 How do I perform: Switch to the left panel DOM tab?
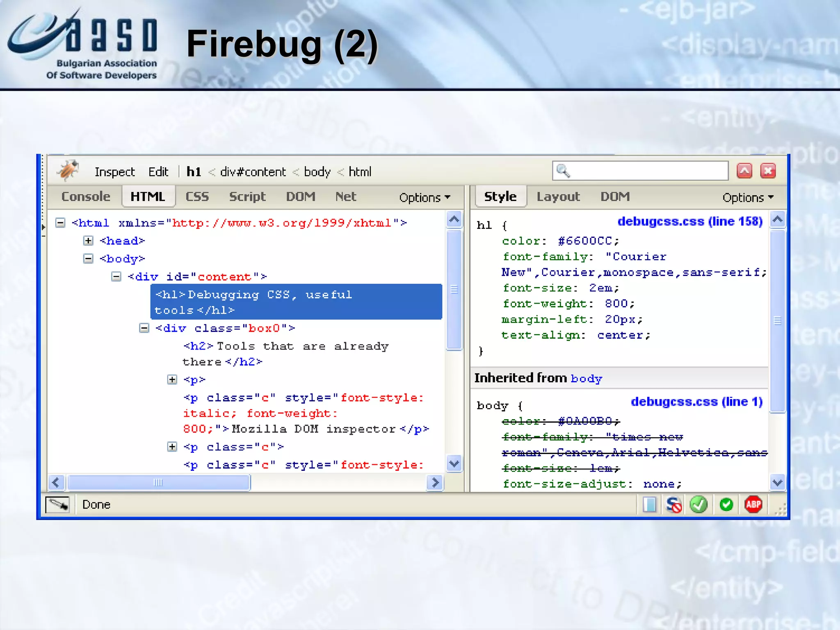[301, 196]
